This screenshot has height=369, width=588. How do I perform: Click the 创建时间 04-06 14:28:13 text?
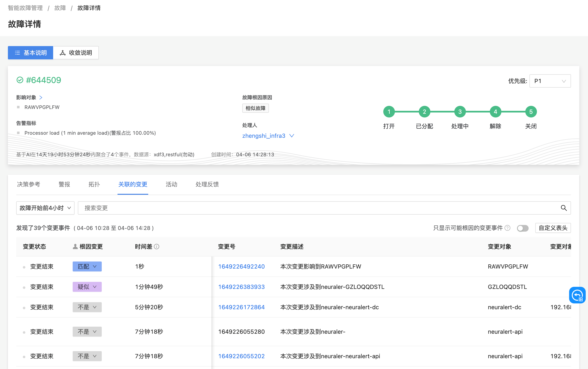pos(243,154)
